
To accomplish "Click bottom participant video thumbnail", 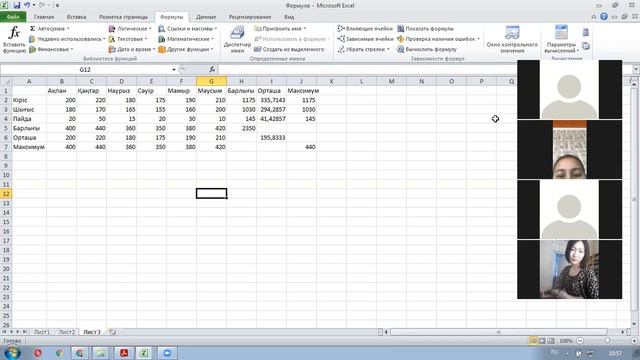I will click(x=569, y=269).
